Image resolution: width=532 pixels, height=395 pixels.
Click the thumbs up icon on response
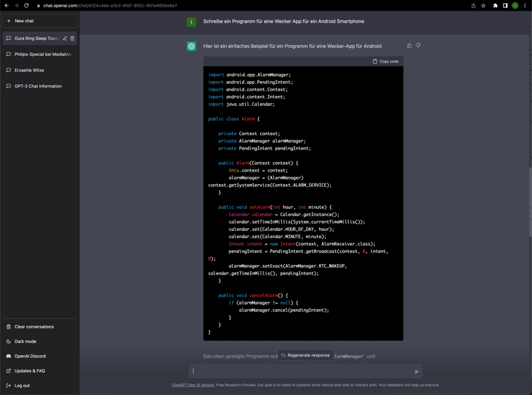coord(409,46)
